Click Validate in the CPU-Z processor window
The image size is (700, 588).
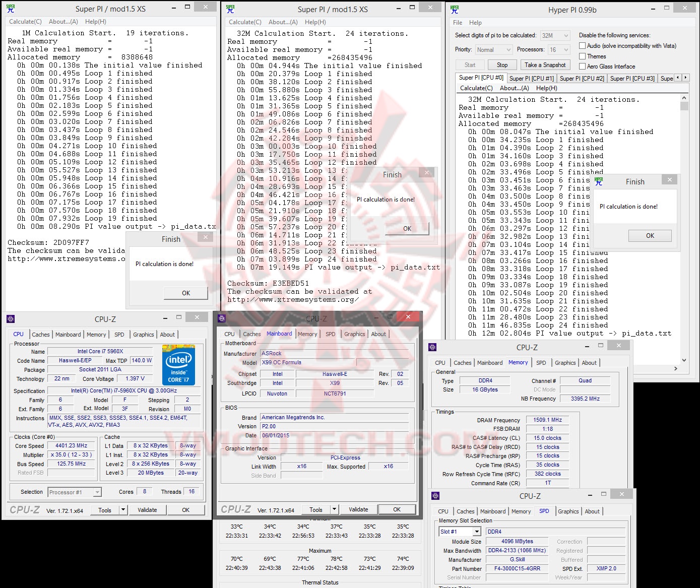(147, 510)
